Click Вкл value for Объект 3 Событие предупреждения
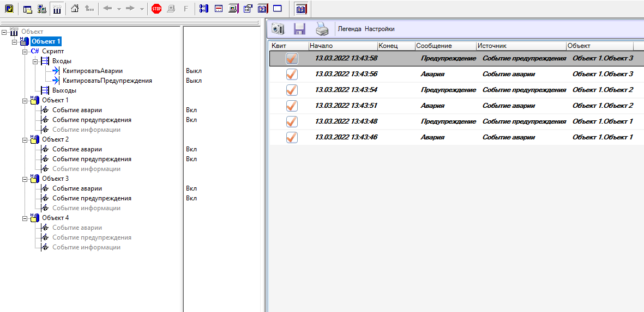The image size is (644, 312). coord(191,198)
